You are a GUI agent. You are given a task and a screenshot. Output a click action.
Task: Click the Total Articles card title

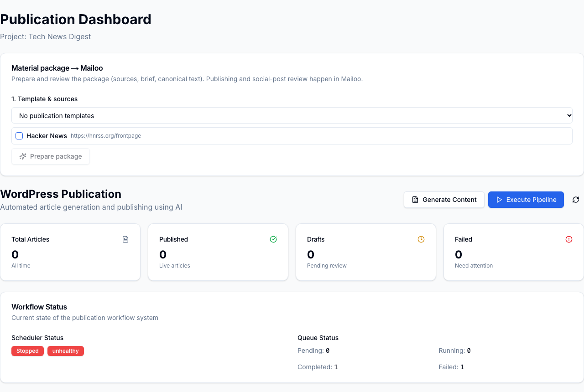coord(31,239)
